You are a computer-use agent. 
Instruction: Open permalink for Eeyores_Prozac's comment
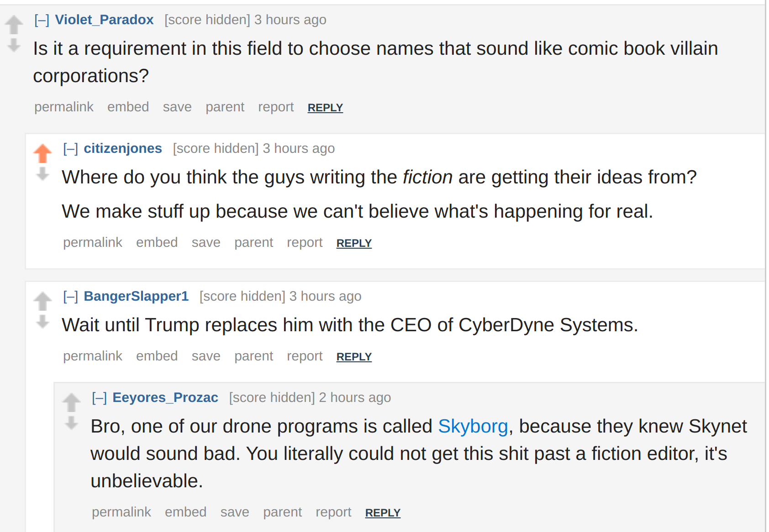click(x=121, y=512)
